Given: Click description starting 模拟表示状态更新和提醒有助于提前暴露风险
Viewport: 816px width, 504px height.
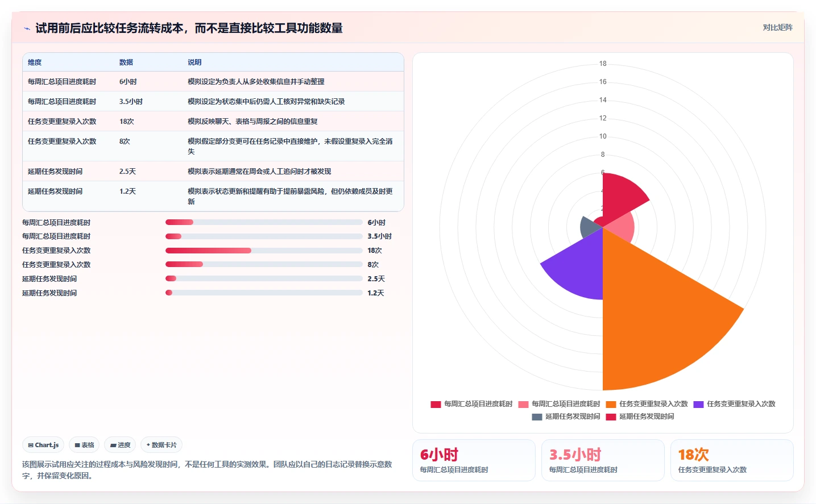Looking at the screenshot, I should click(x=290, y=197).
